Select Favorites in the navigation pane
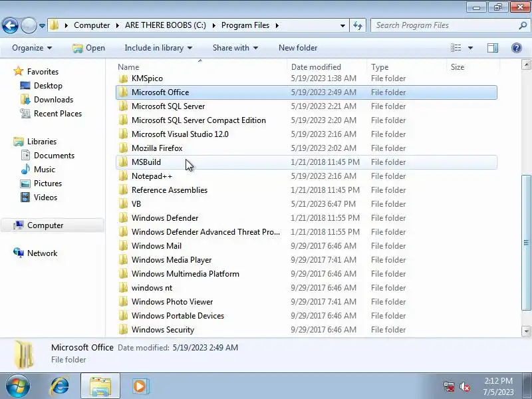This screenshot has width=532, height=399. point(43,72)
